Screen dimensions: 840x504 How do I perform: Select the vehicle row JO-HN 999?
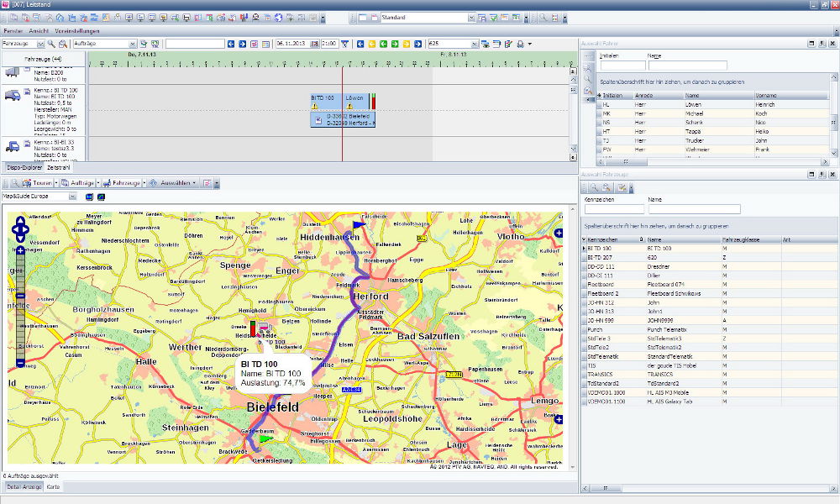pos(707,320)
